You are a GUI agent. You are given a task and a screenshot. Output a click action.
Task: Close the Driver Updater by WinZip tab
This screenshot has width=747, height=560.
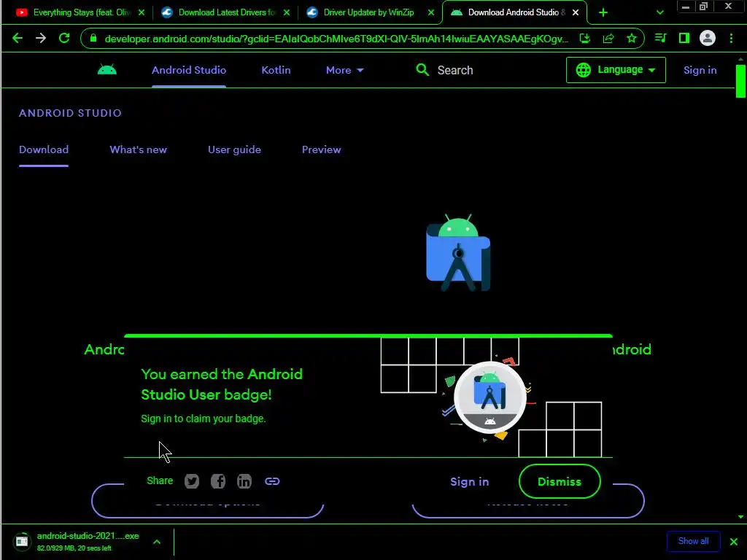430,13
